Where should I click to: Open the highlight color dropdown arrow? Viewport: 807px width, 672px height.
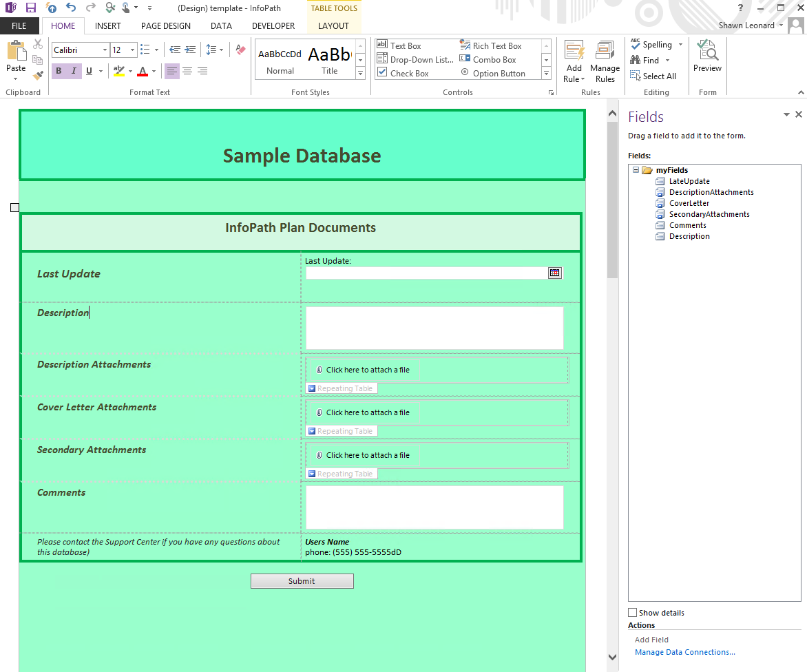pyautogui.click(x=130, y=71)
